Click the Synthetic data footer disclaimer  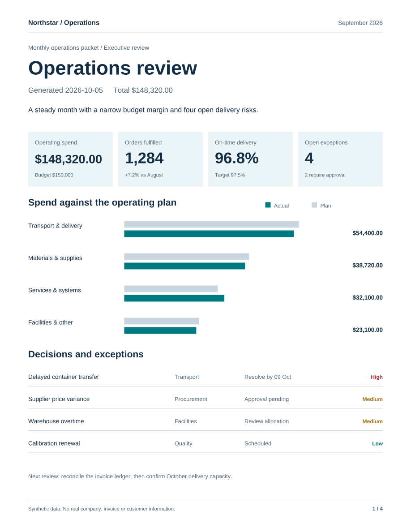101,509
